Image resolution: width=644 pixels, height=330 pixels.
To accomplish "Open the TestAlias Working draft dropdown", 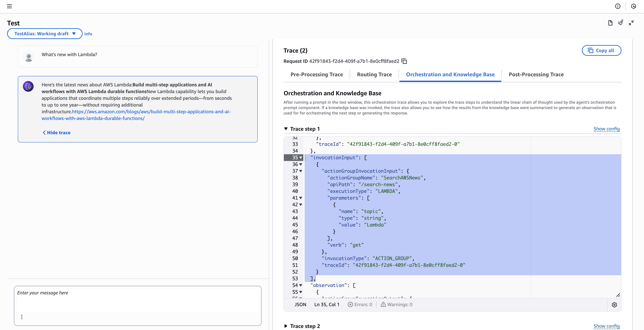I will tap(45, 34).
